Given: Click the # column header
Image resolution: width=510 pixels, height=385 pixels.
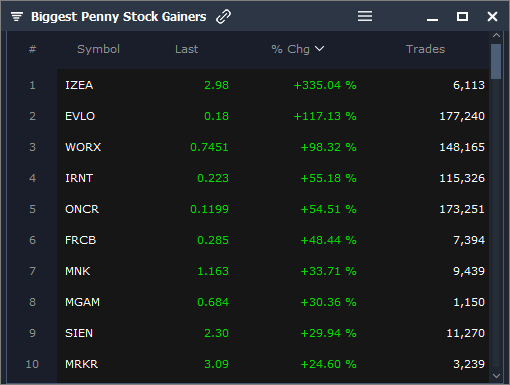Looking at the screenshot, I should click(32, 49).
